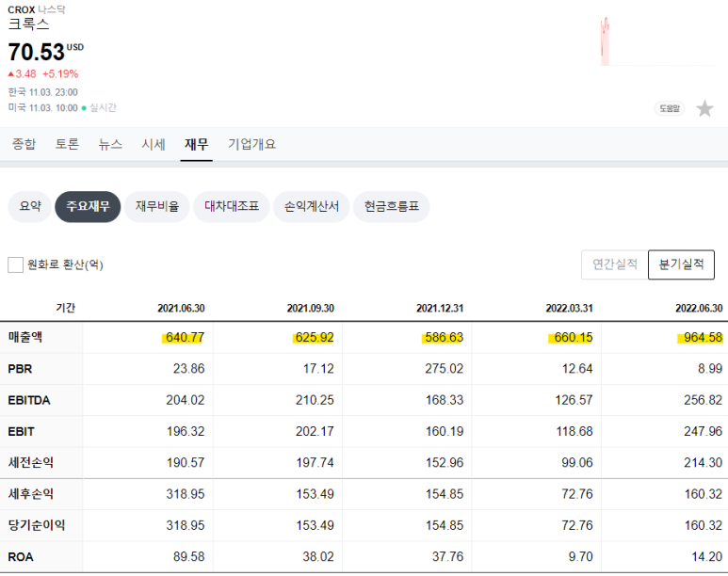Select the 주요재무 pill

(88, 206)
